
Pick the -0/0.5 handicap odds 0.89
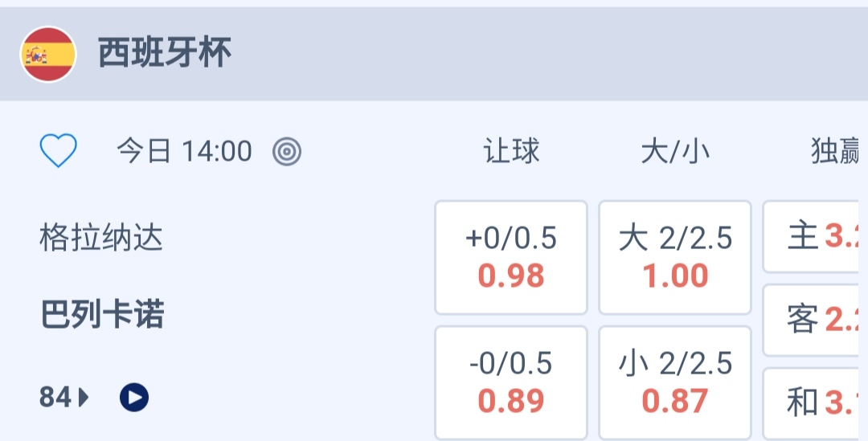tap(511, 382)
